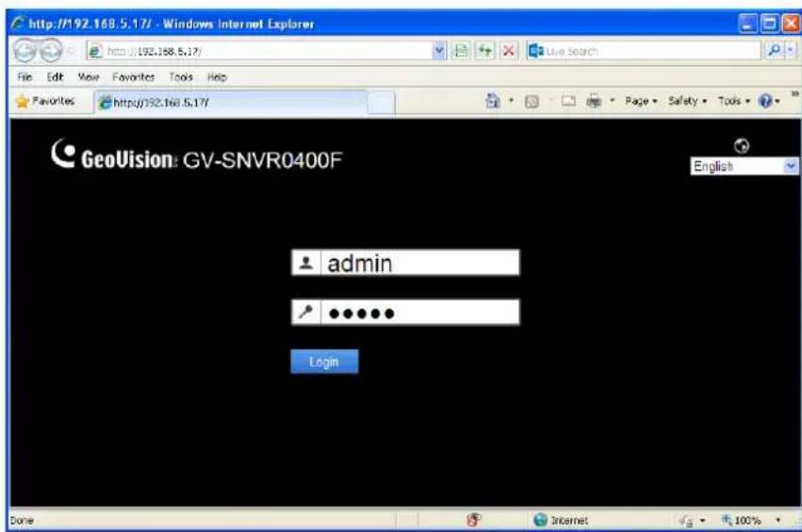Open the Page dropdown menu
Screen dimensions: 802x532
click(x=640, y=101)
